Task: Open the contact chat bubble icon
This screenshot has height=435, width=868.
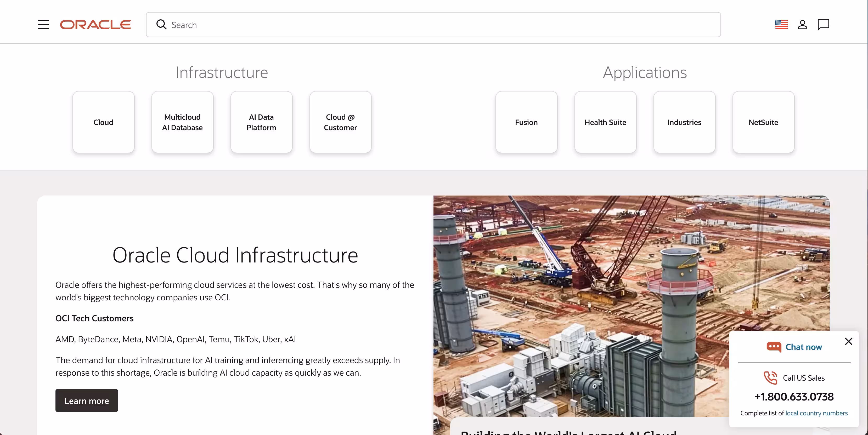Action: pyautogui.click(x=824, y=25)
